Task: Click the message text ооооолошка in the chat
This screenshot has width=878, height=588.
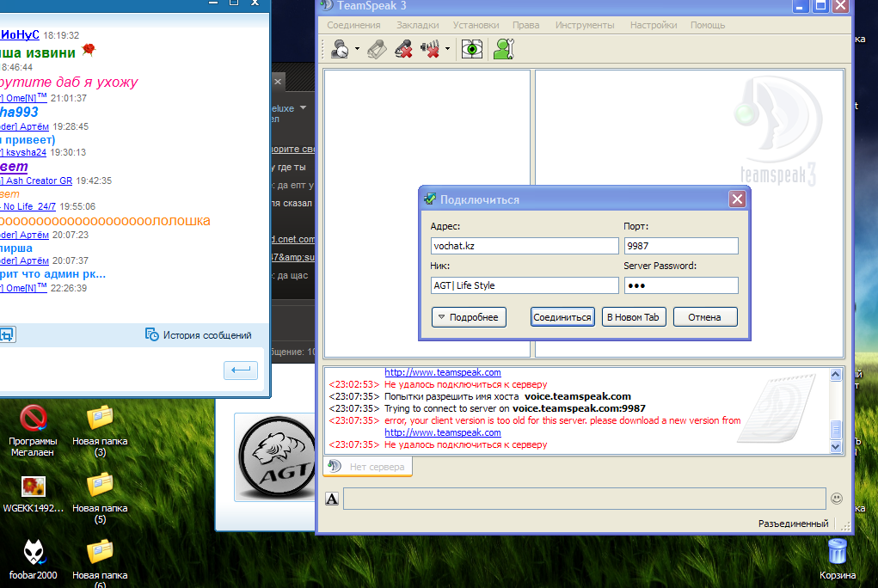Action: (105, 221)
